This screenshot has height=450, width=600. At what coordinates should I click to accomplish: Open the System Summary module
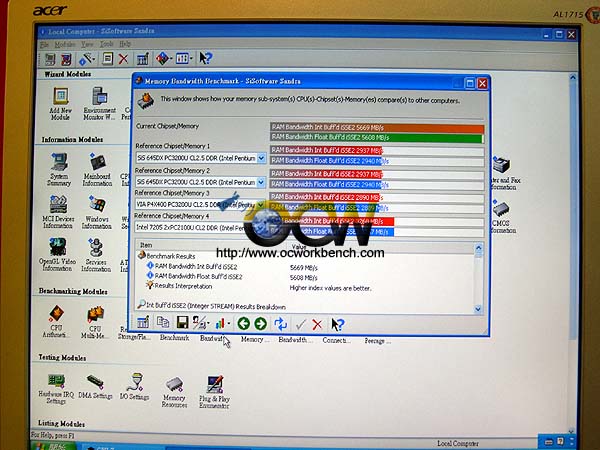(59, 169)
